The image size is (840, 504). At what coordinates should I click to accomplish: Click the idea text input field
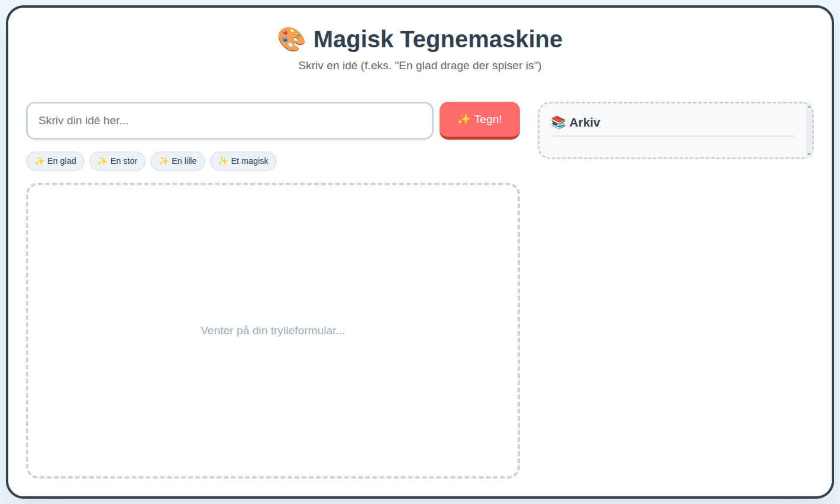[x=230, y=121]
